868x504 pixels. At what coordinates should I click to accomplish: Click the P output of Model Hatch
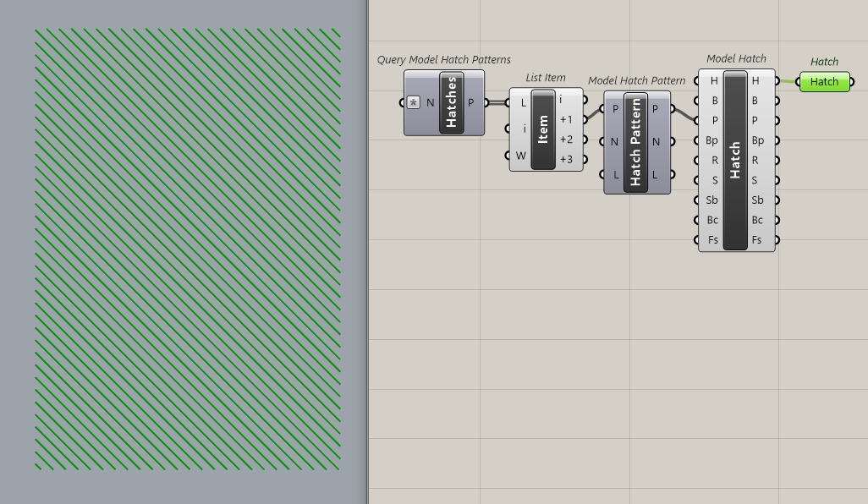(755, 121)
